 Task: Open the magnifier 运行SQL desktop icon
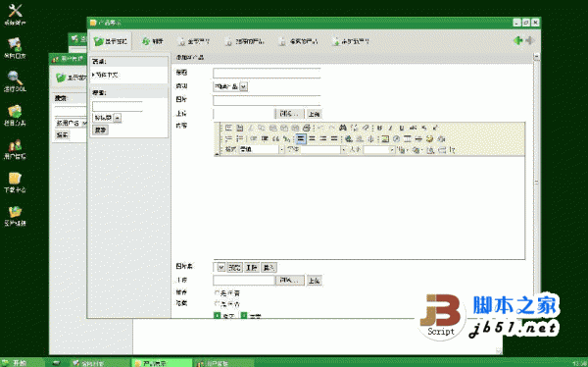click(15, 81)
